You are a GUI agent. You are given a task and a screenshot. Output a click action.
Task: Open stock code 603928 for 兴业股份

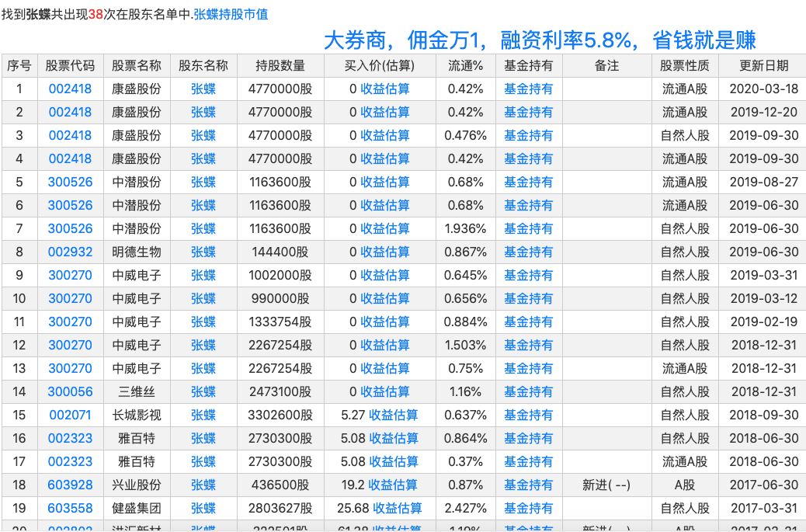click(x=70, y=485)
